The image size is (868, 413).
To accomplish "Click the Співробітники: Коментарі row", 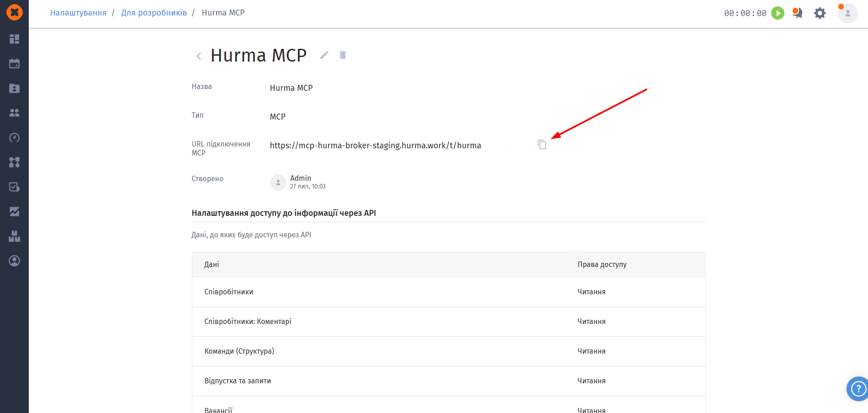I will click(x=449, y=322).
